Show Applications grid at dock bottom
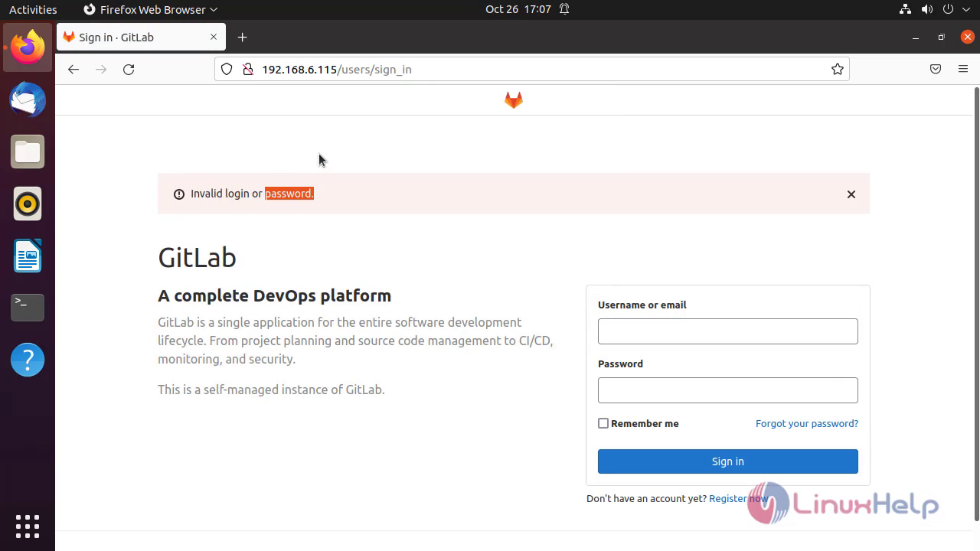The height and width of the screenshot is (551, 980). (28, 527)
